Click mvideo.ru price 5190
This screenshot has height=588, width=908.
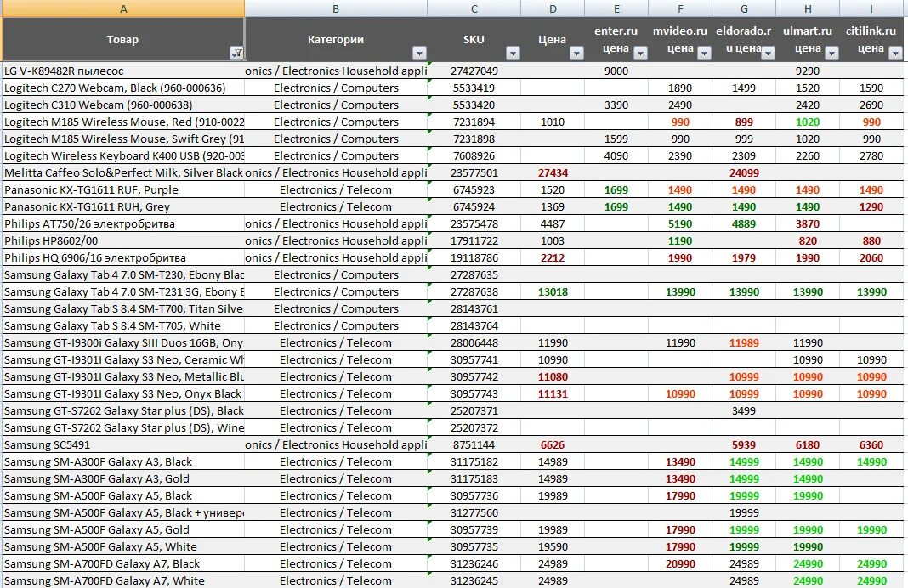[680, 224]
